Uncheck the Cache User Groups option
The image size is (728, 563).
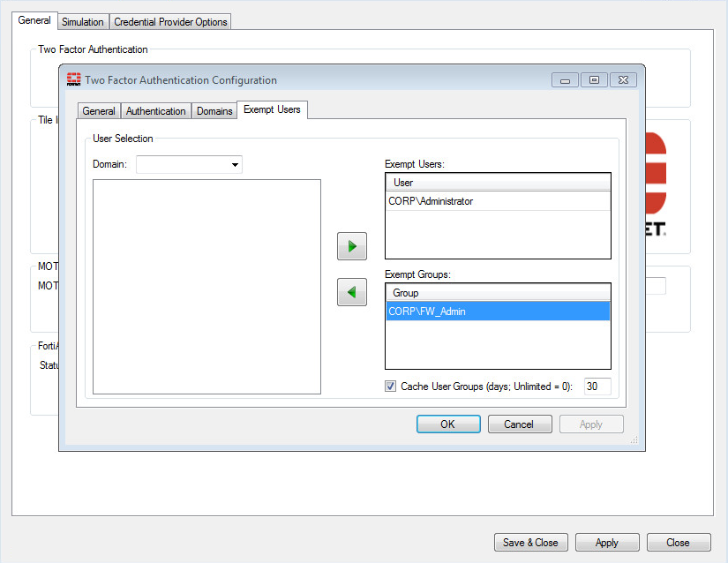point(389,386)
